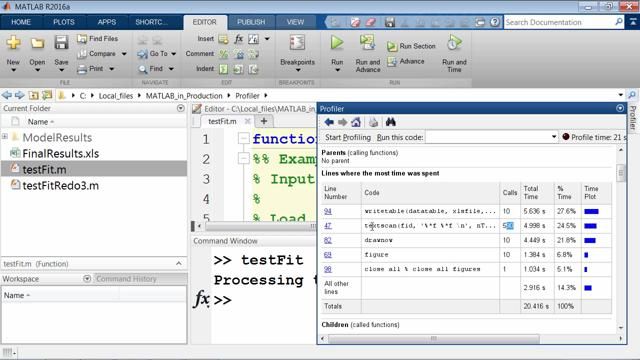
Task: Click the browse for folder icon
Action: click(47, 96)
